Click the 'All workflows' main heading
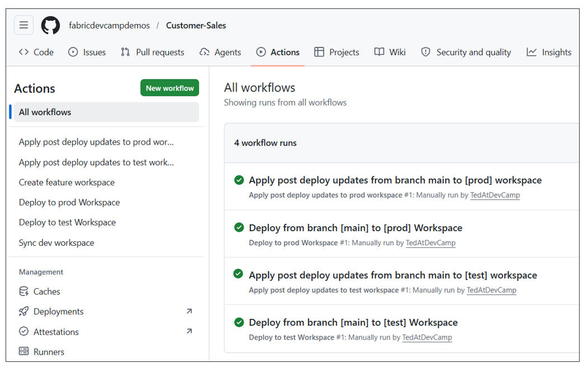Image resolution: width=588 pixels, height=368 pixels. coord(259,87)
